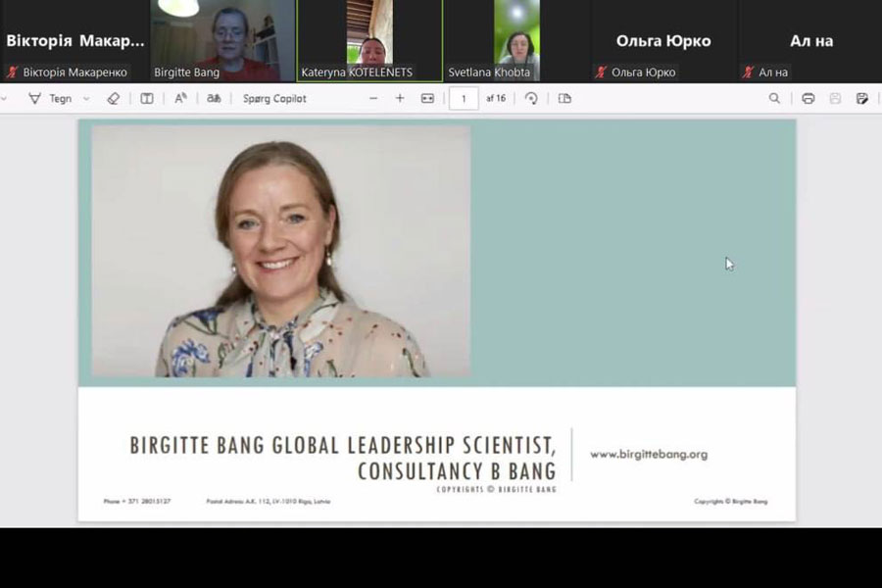Screen dimensions: 882x588
Task: Expand the Tegn pen options dropdown
Action: coord(86,98)
